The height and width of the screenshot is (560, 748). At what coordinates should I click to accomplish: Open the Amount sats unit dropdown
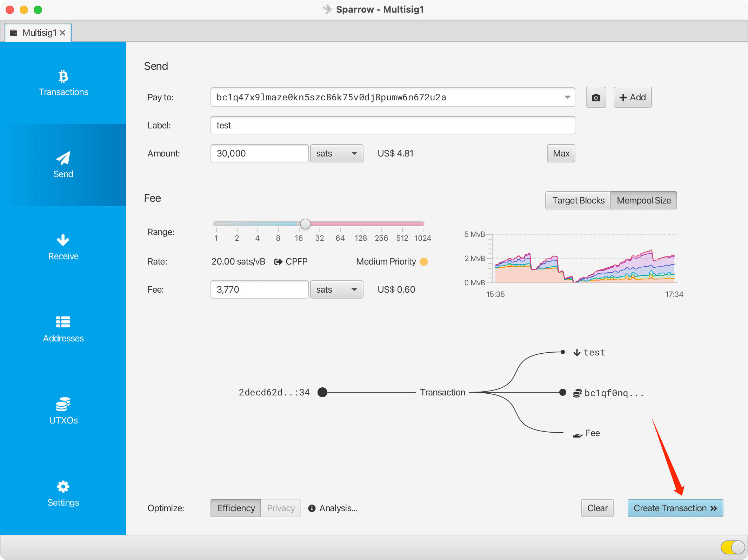(x=336, y=153)
